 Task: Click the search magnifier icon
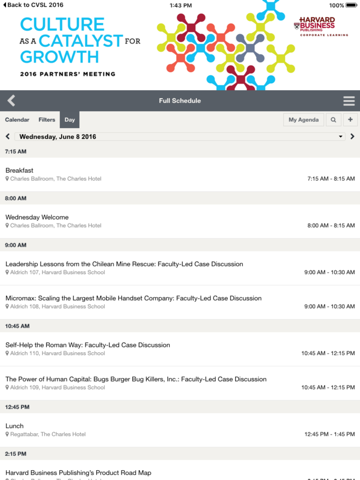click(x=333, y=120)
